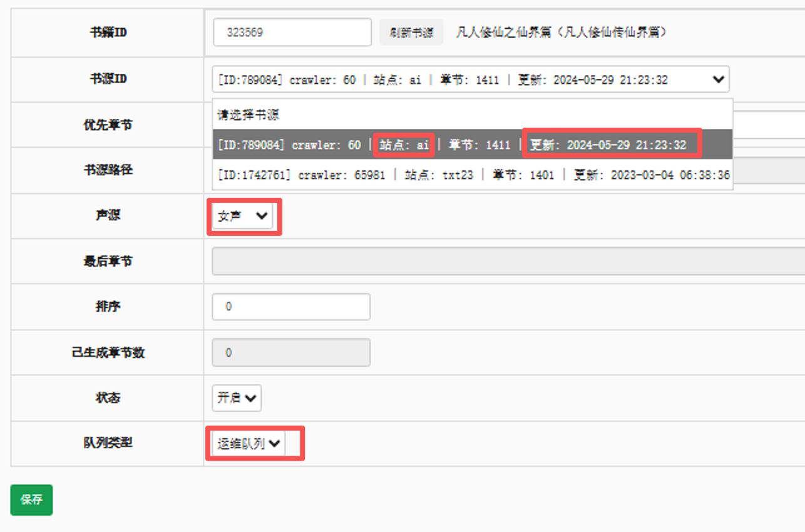The height and width of the screenshot is (532, 805).
Task: Select the 请选择书源 placeholder option
Action: click(x=249, y=115)
